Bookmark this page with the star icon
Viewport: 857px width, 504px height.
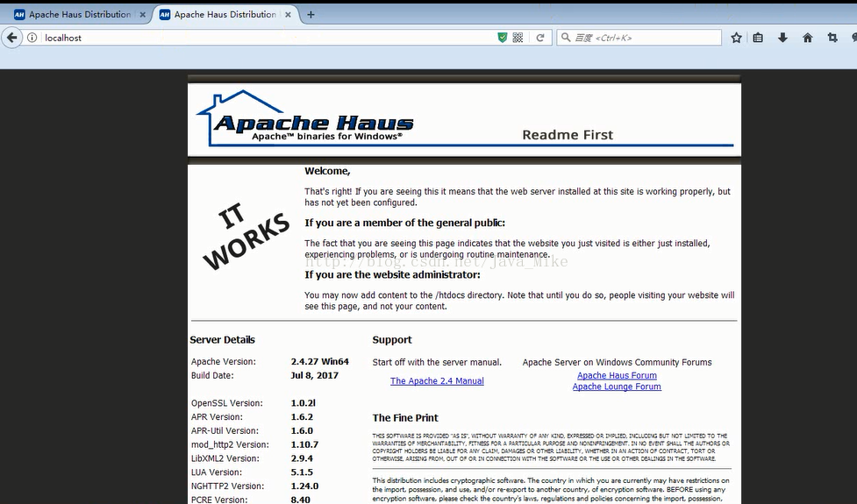tap(736, 38)
